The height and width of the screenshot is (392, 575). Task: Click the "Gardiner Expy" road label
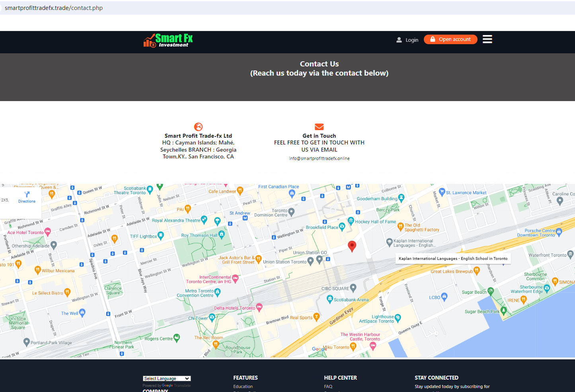coord(341,316)
